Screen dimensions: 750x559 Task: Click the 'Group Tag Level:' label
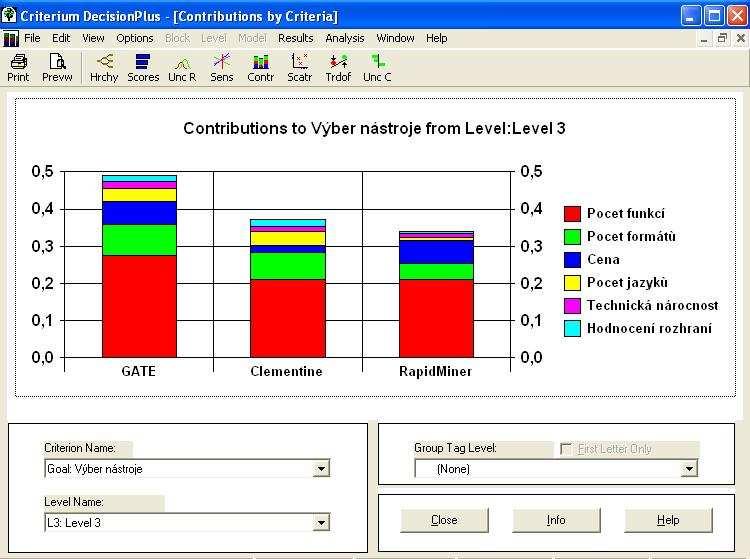[x=455, y=448]
